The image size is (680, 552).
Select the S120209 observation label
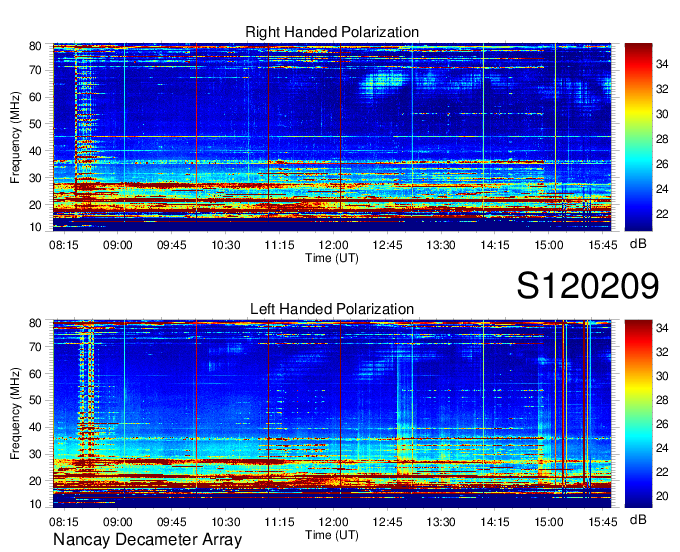[x=588, y=286]
